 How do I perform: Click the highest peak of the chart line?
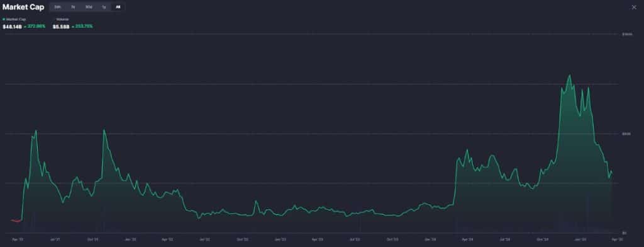tap(569, 76)
